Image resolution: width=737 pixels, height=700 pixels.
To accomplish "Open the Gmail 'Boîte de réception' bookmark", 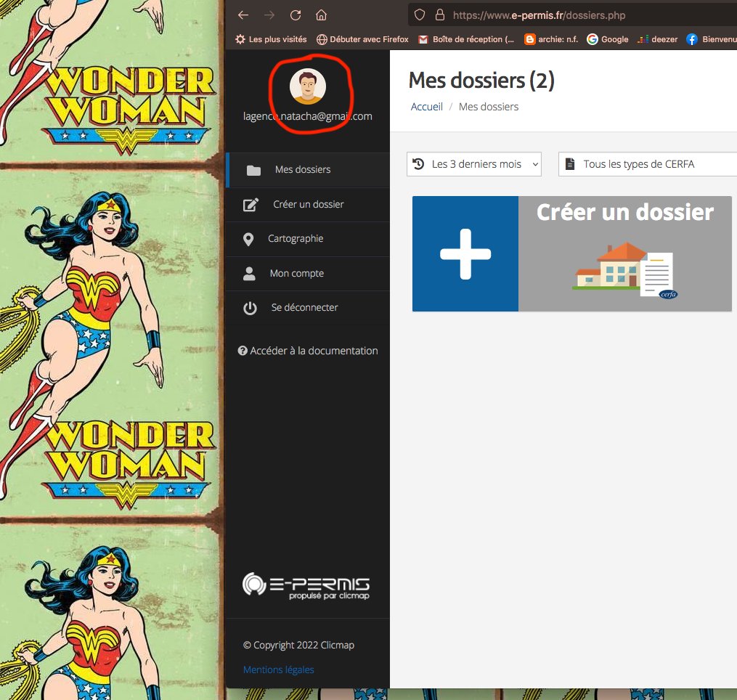I will coord(466,39).
